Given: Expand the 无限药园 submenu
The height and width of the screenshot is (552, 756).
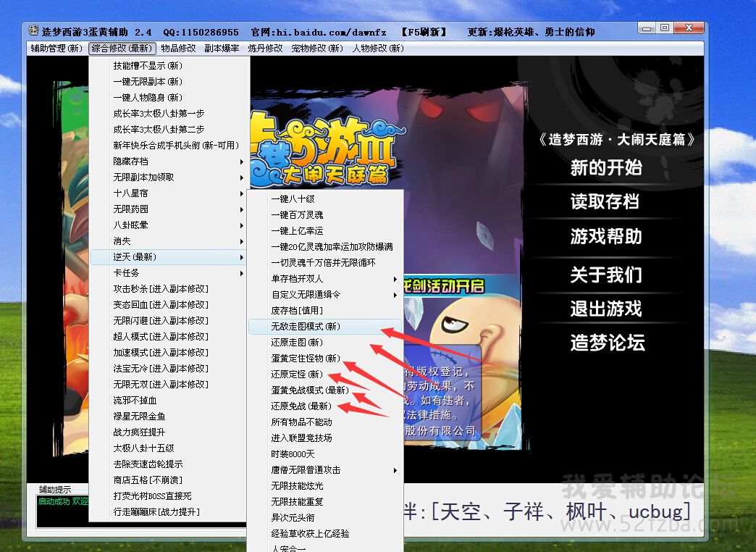Looking at the screenshot, I should pyautogui.click(x=168, y=209).
